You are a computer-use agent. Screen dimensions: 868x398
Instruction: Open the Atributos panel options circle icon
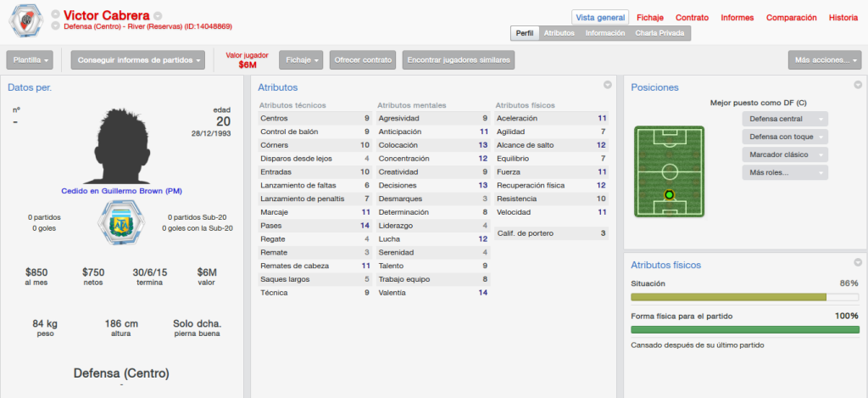point(607,85)
